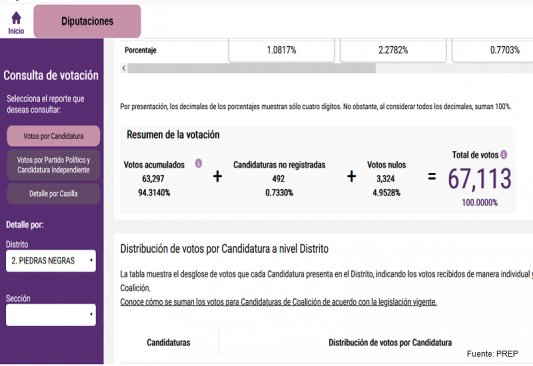The image size is (533, 366).
Task: Select Votos por Candidatura report
Action: pos(53,136)
